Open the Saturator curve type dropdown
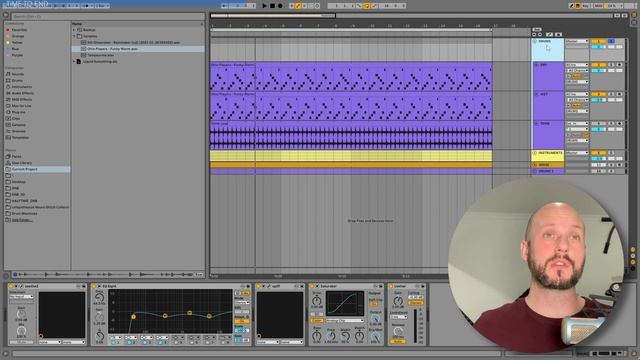The width and height of the screenshot is (640, 360). click(345, 320)
